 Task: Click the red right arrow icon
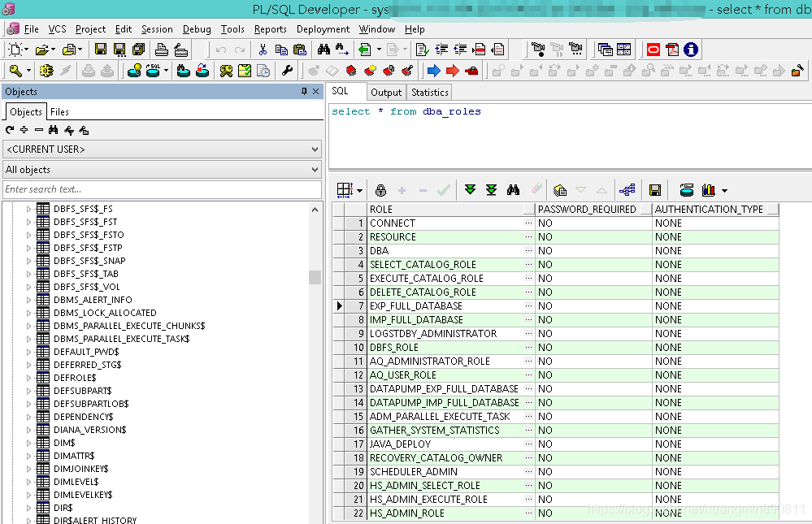[x=453, y=71]
